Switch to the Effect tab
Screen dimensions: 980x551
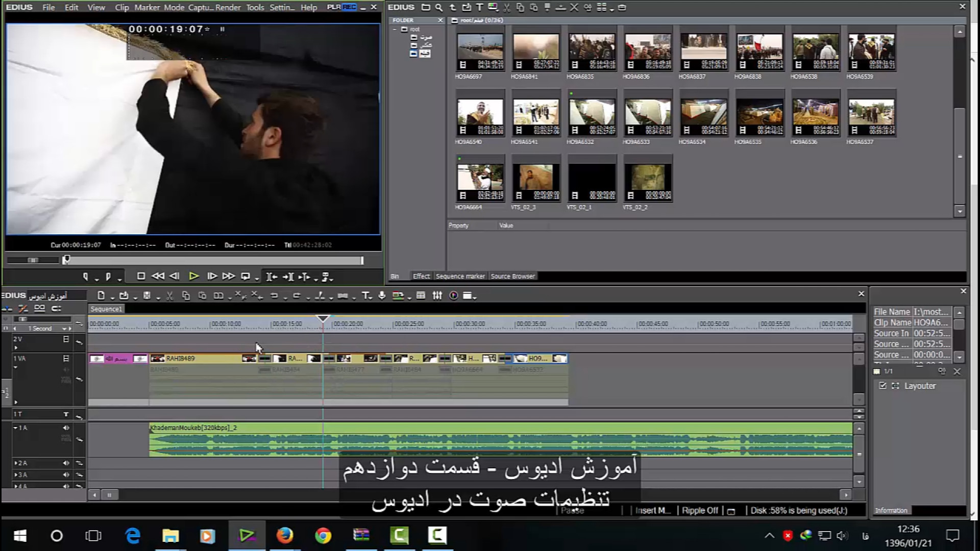tap(421, 276)
